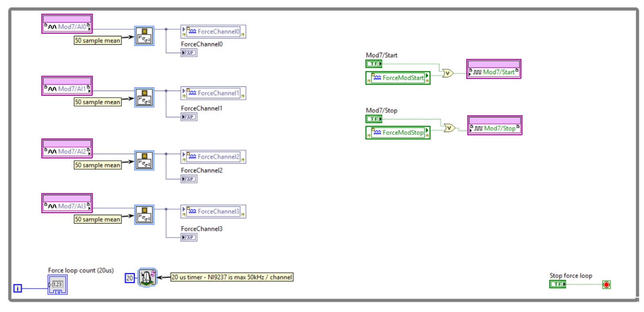
Task: Click the FXP indicator under ForceChannel3
Action: pyautogui.click(x=189, y=237)
